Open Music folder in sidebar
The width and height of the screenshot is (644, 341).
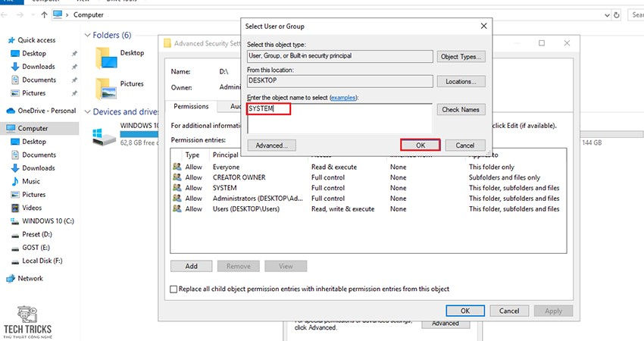[31, 181]
